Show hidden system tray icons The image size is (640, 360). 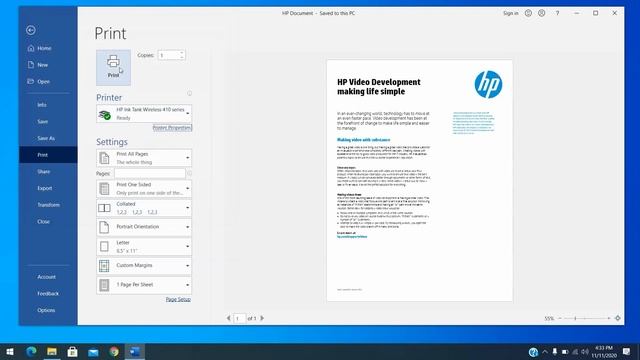point(545,352)
